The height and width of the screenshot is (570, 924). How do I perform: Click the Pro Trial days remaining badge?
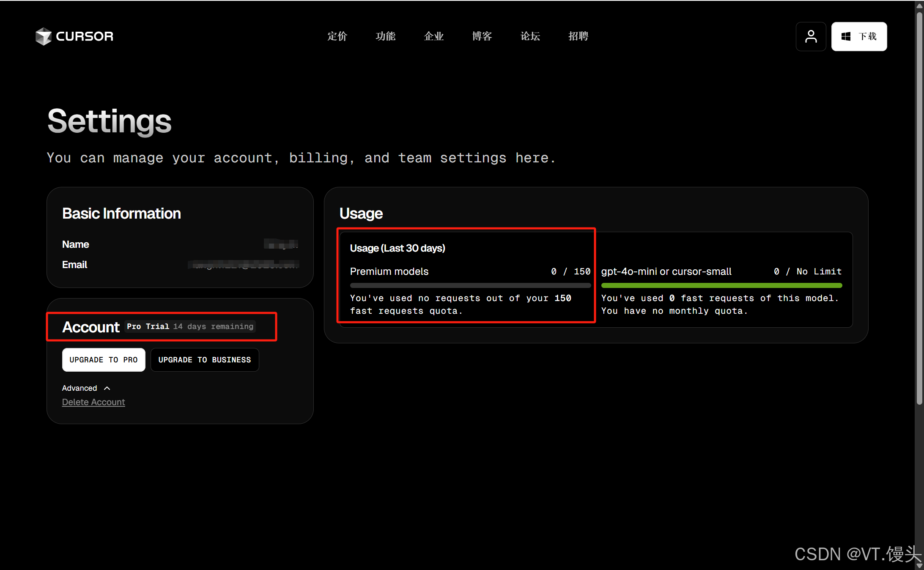pos(190,326)
